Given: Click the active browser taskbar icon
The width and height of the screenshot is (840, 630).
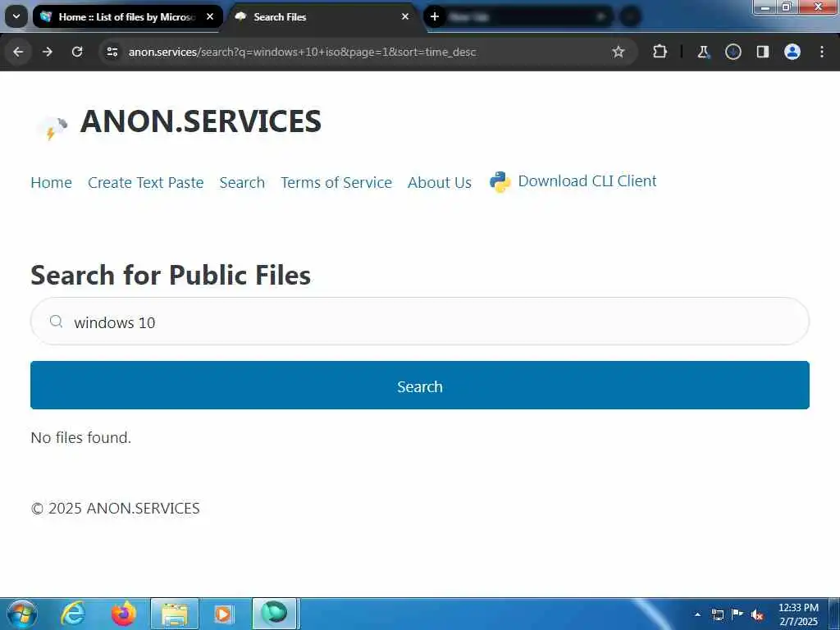Looking at the screenshot, I should coord(274,614).
